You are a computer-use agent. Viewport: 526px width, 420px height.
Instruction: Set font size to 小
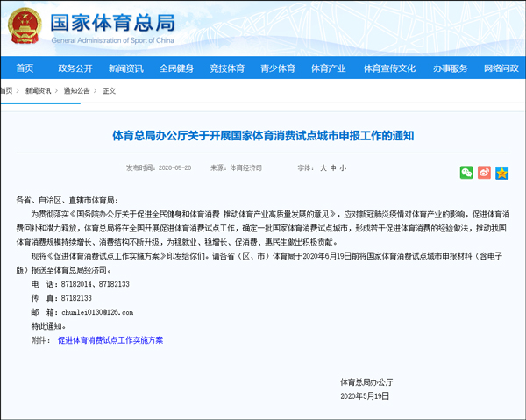pyautogui.click(x=343, y=167)
